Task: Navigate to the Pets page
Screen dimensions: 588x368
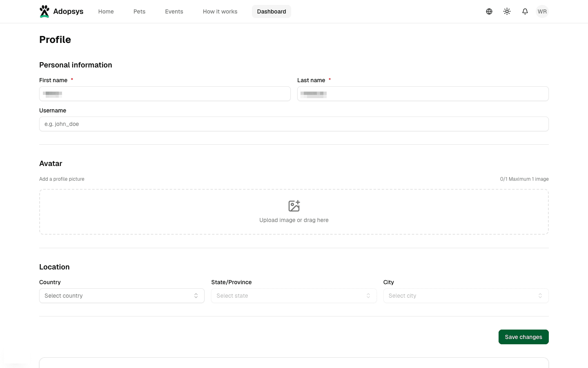Action: click(139, 11)
